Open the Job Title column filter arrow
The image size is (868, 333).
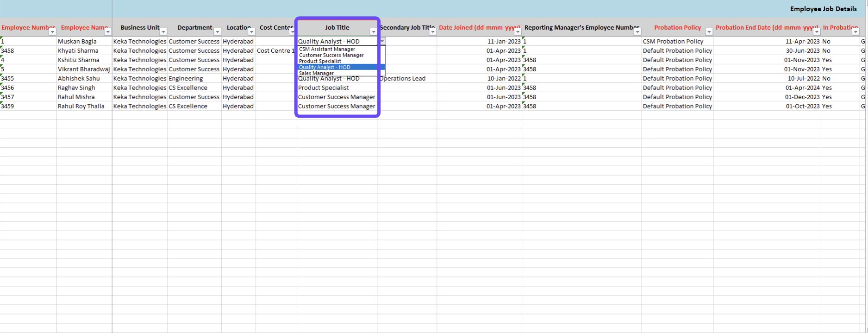coord(373,32)
